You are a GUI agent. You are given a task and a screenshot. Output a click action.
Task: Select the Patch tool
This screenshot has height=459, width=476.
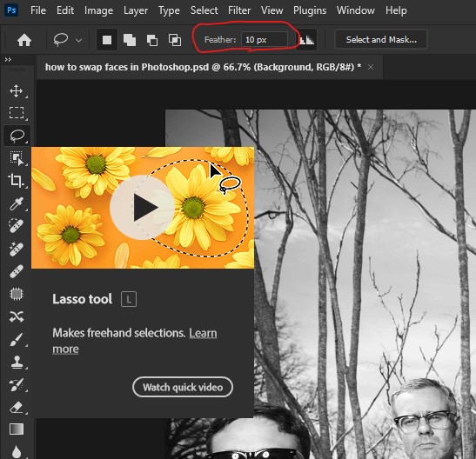(x=17, y=294)
